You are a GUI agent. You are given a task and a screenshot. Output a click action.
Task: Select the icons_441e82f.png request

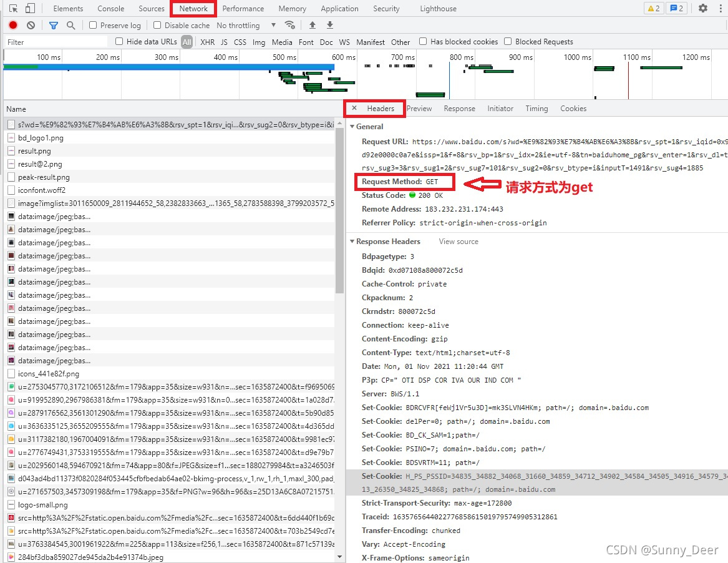click(170, 373)
